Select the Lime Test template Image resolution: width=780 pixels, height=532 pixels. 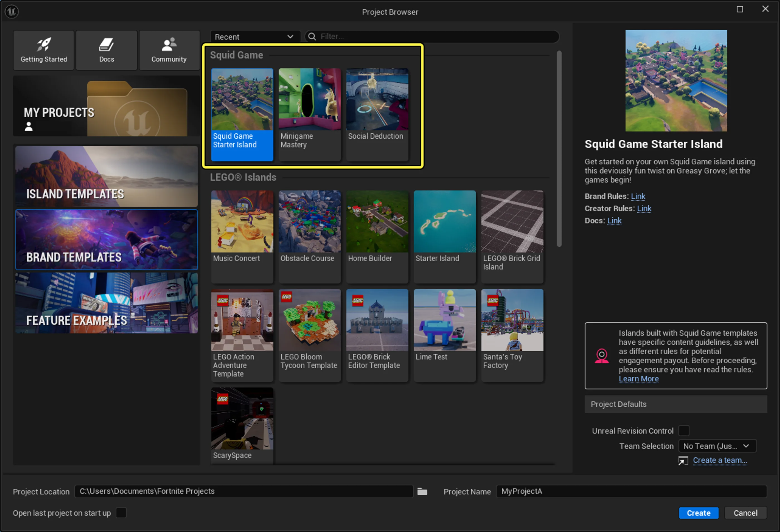coord(445,335)
